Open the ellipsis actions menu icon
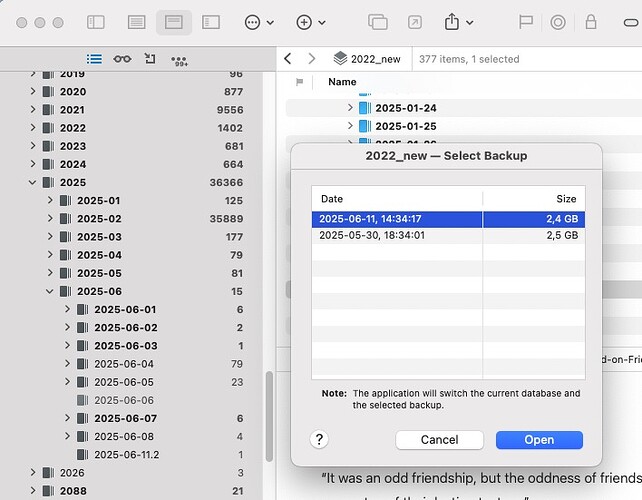This screenshot has width=642, height=500. click(252, 22)
